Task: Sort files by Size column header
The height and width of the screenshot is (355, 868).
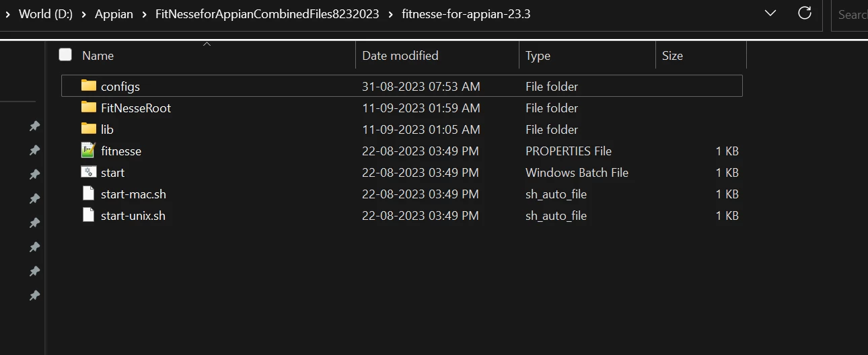Action: coord(672,56)
